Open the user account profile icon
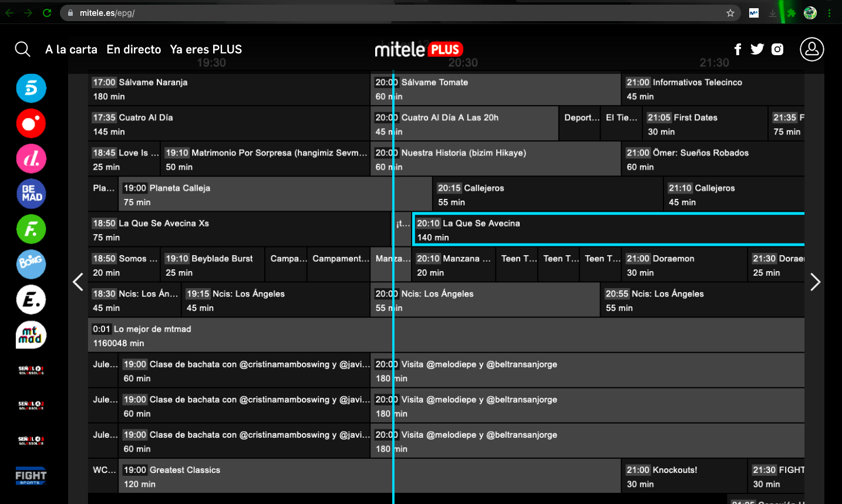The height and width of the screenshot is (504, 842). point(811,49)
